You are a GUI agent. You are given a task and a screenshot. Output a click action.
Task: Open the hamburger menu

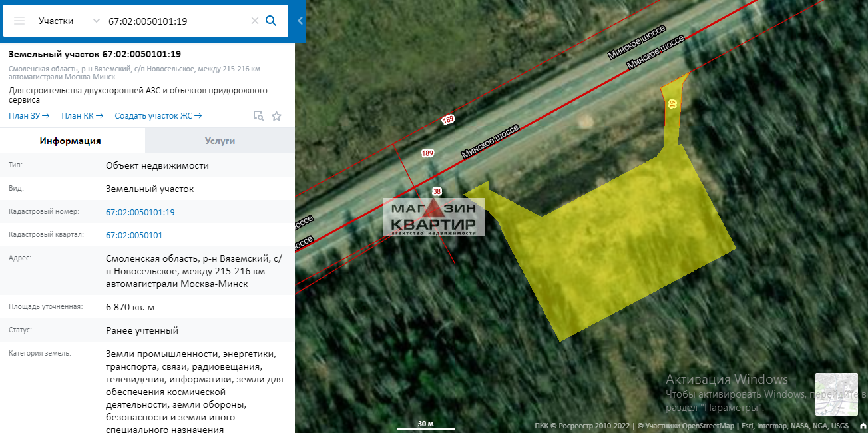[x=19, y=21]
